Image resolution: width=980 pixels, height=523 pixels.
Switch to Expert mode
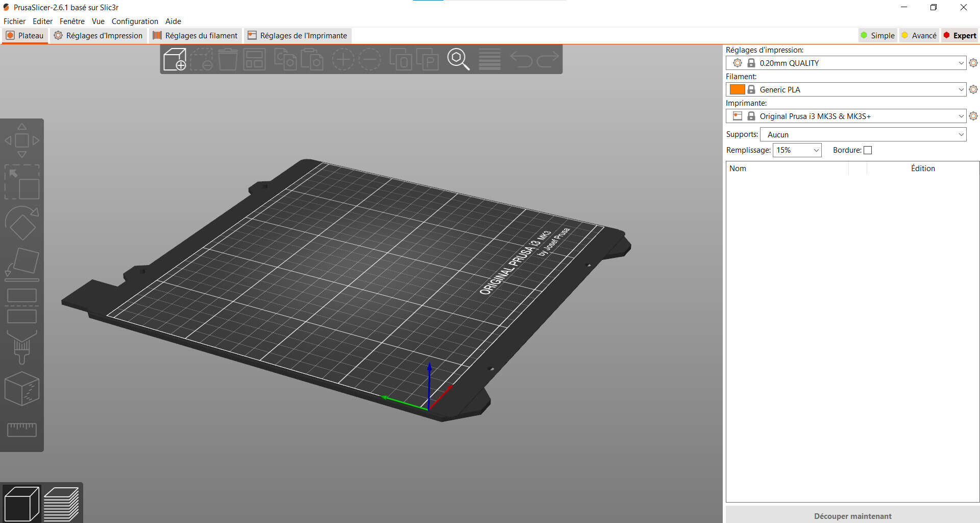960,35
